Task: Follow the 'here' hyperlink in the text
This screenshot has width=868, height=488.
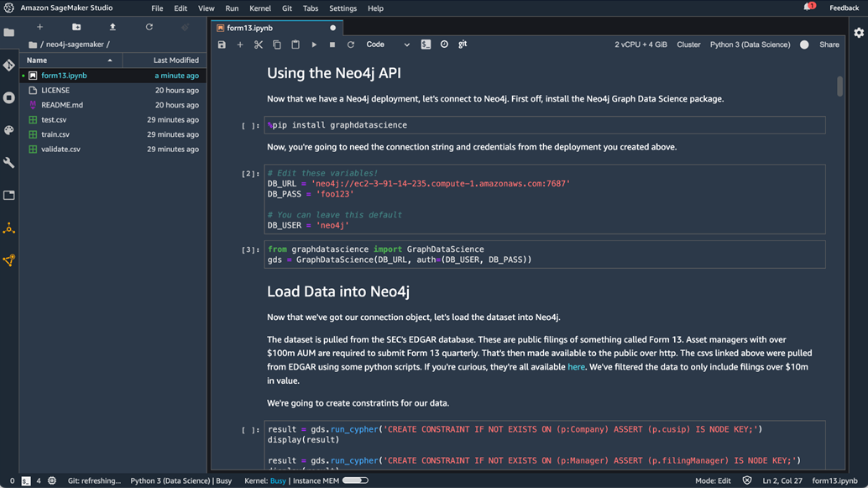Action: pyautogui.click(x=576, y=367)
